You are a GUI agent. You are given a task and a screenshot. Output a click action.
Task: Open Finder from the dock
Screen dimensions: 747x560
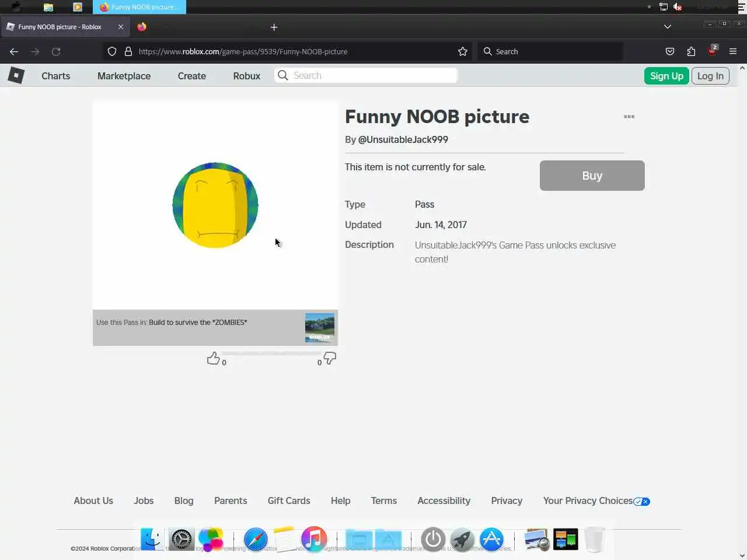[x=152, y=540]
